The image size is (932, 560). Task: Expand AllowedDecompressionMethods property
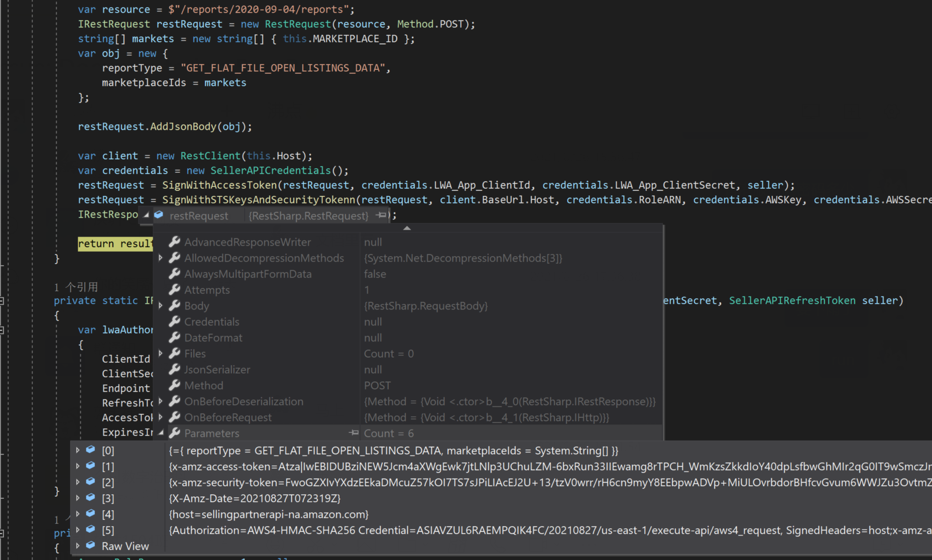click(x=160, y=258)
